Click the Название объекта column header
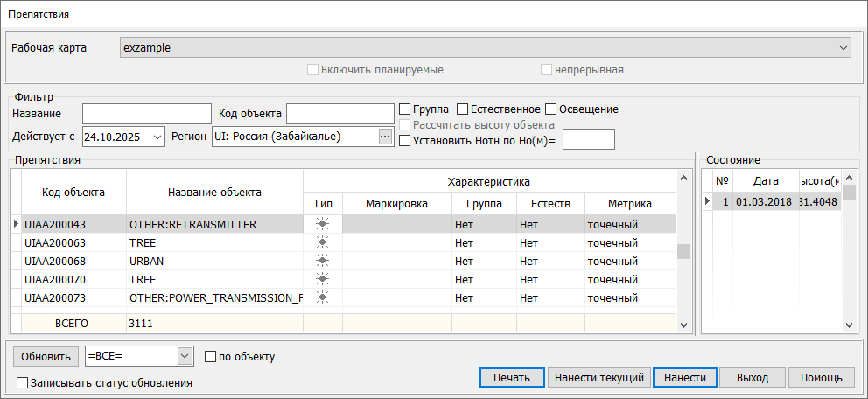This screenshot has width=868, height=399. pos(214,192)
